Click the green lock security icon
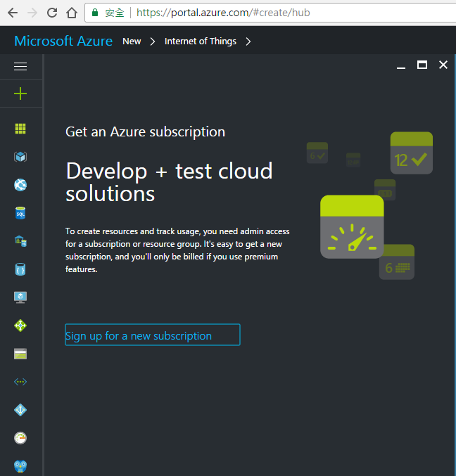The width and height of the screenshot is (456, 476). [95, 13]
